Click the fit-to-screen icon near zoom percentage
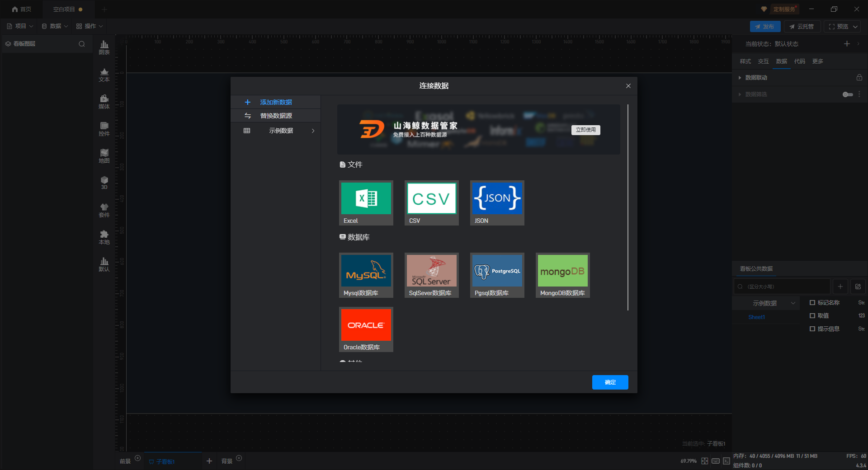 click(705, 461)
